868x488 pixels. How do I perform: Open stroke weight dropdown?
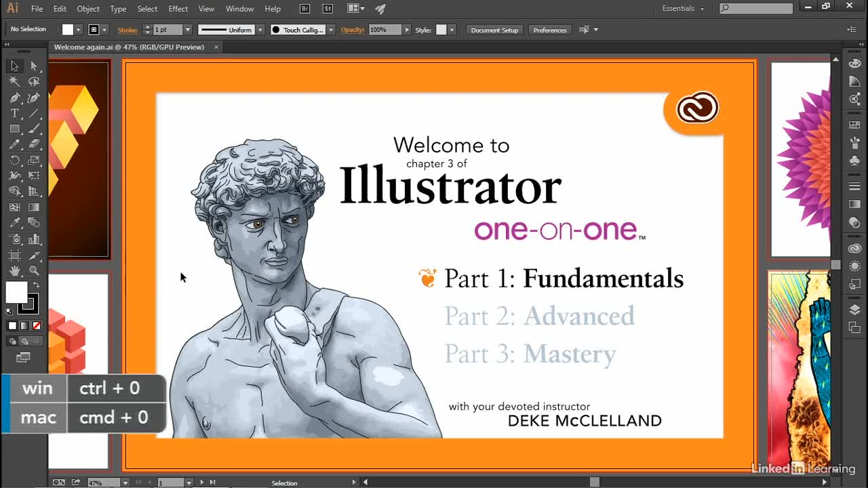tap(188, 30)
